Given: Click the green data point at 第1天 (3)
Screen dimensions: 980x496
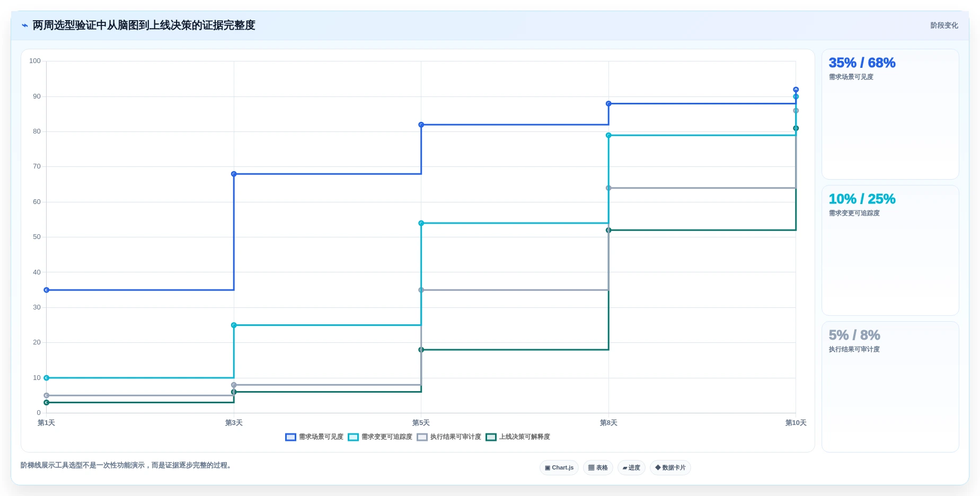Looking at the screenshot, I should click(47, 403).
